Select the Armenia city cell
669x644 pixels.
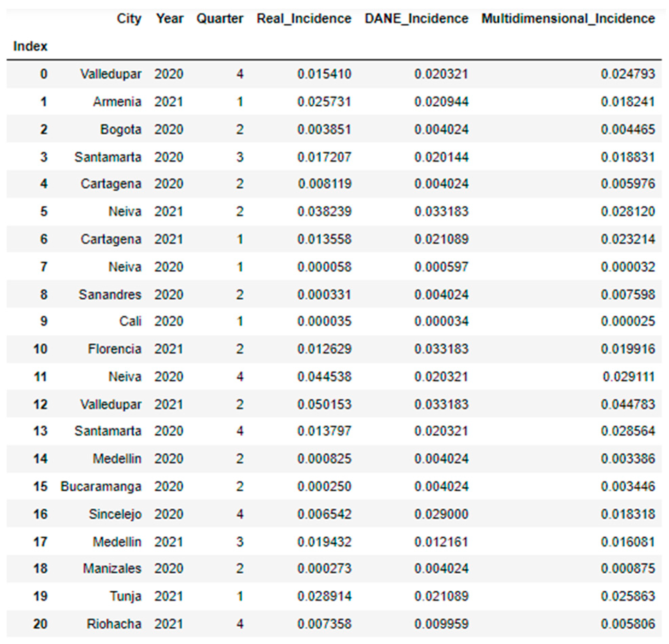click(117, 102)
